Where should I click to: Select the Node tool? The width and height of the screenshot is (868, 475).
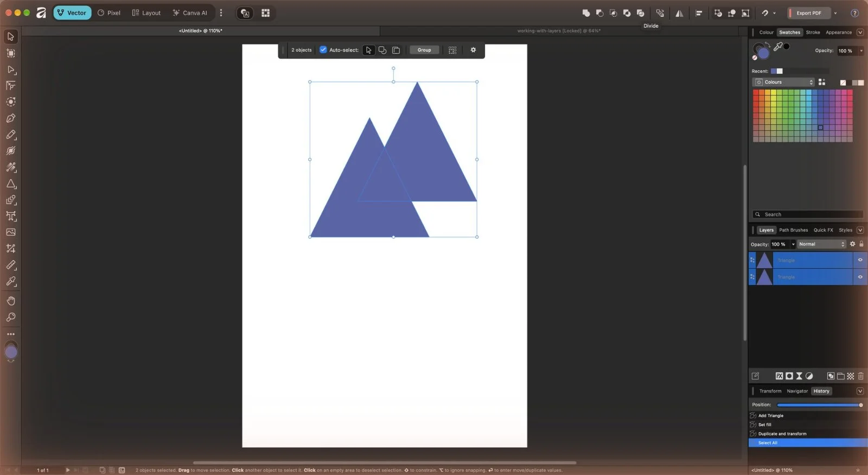[10, 69]
